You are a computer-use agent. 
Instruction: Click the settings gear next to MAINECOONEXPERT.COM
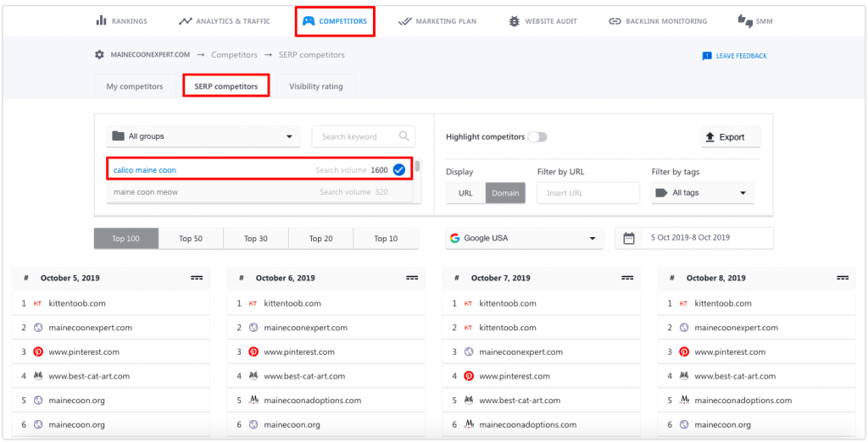click(x=99, y=55)
